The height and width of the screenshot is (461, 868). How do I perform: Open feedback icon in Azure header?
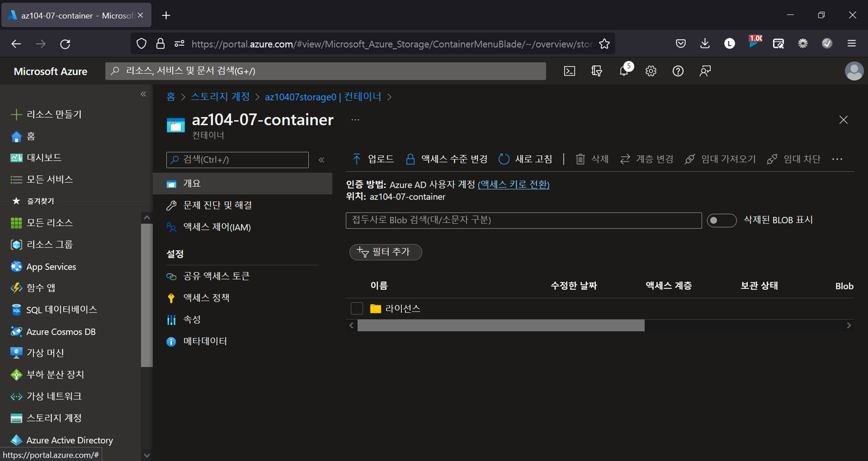(705, 71)
